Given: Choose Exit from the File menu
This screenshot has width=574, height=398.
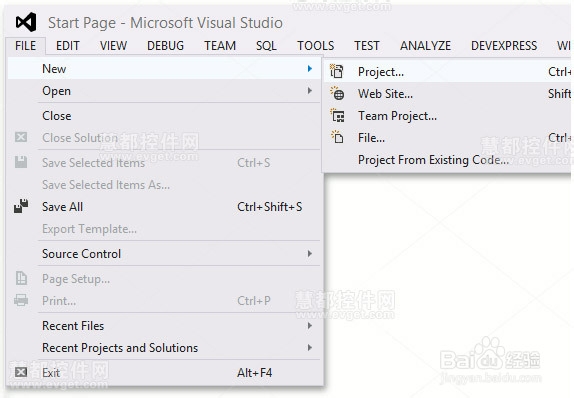Looking at the screenshot, I should (164, 373).
